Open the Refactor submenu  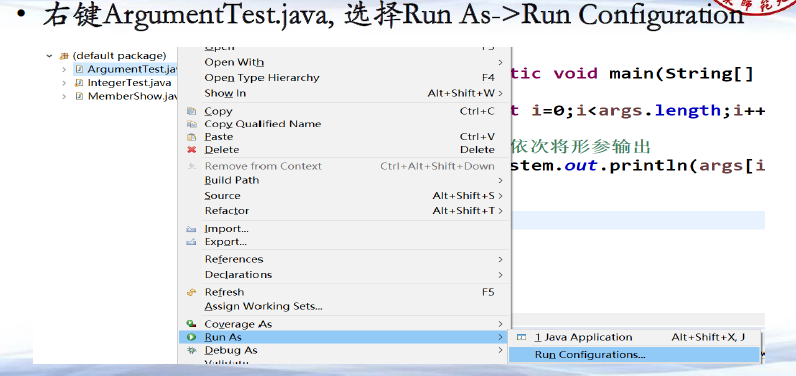(x=344, y=211)
